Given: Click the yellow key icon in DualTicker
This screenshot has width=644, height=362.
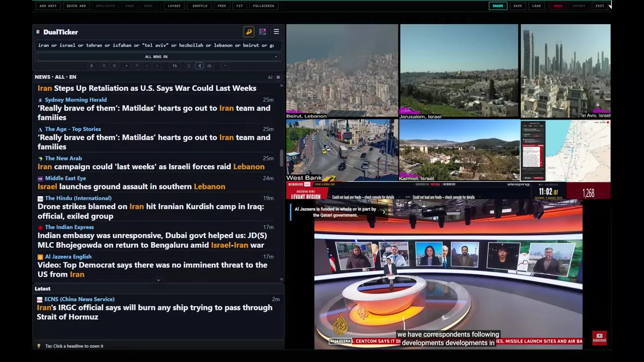Looking at the screenshot, I should point(249,32).
